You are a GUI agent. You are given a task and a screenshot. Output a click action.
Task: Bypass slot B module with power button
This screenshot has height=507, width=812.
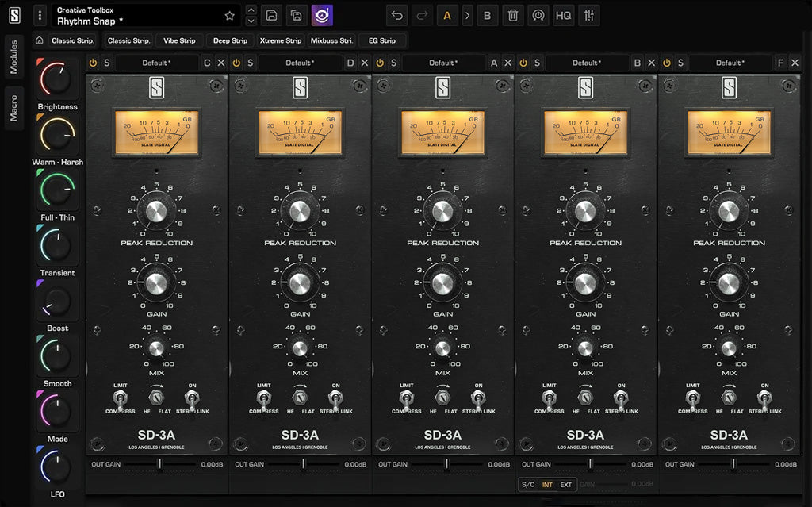click(523, 63)
